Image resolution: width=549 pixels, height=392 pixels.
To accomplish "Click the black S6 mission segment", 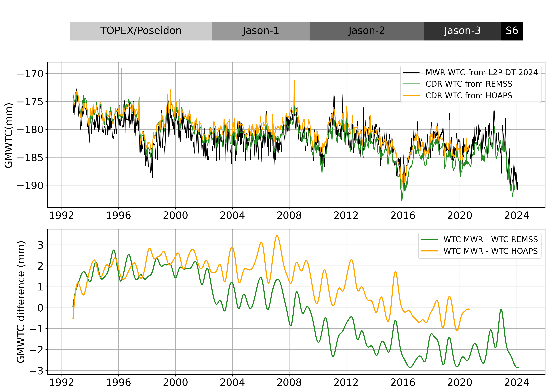I will click(512, 31).
